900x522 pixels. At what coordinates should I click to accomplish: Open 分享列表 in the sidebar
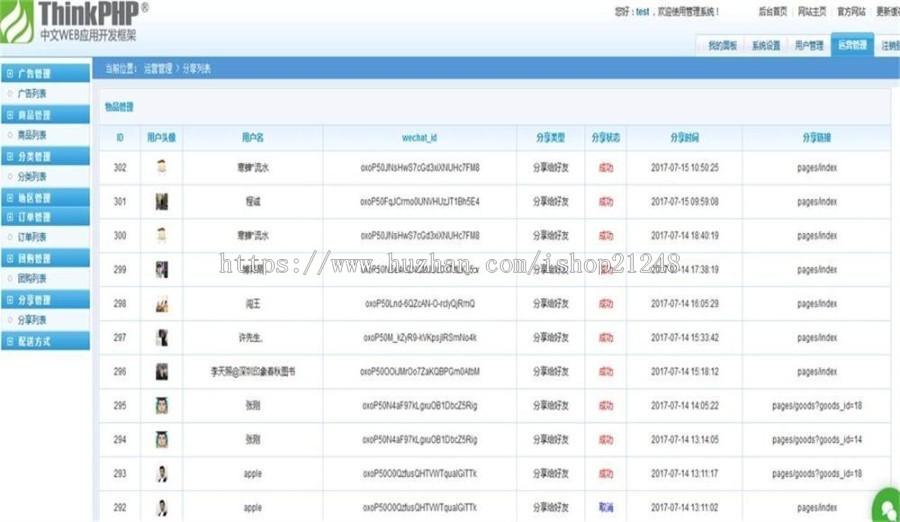point(32,320)
